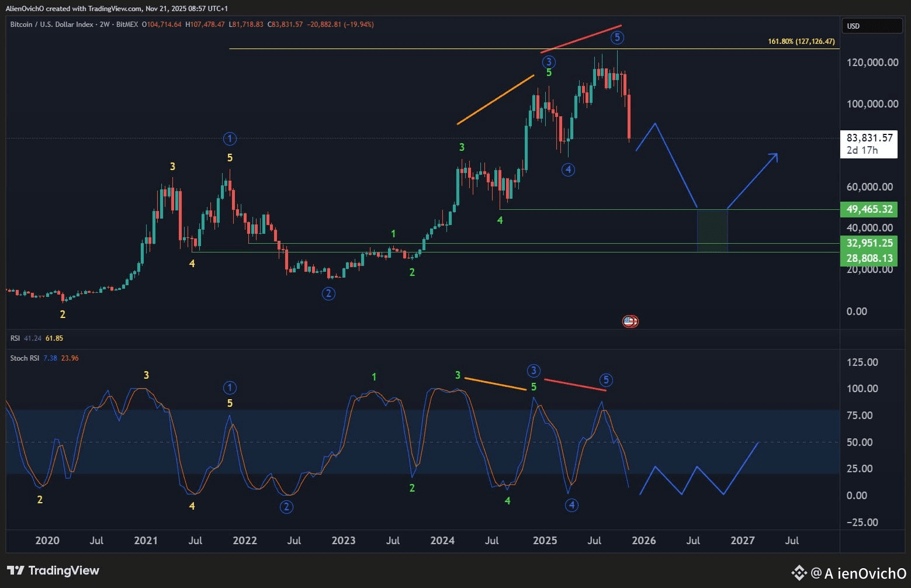Click the 40,000.00 price axis label

click(870, 228)
